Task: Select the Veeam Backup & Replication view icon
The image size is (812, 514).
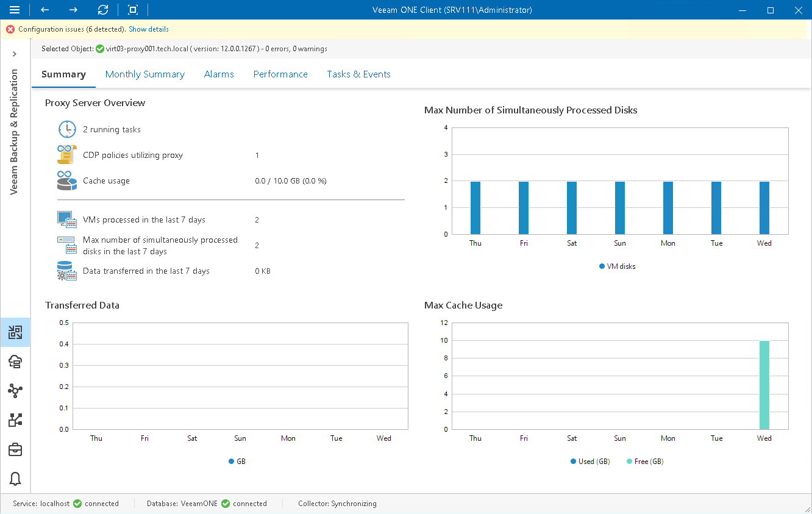Action: pos(15,332)
